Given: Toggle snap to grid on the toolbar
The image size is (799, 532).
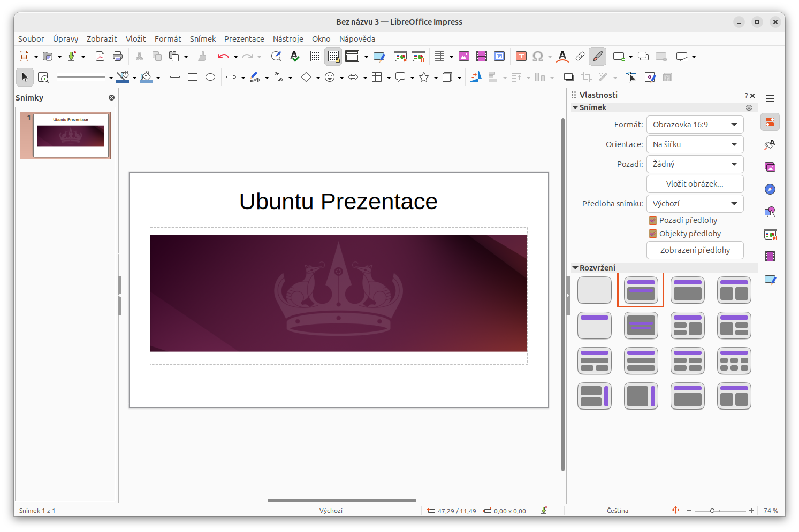Looking at the screenshot, I should tap(333, 56).
